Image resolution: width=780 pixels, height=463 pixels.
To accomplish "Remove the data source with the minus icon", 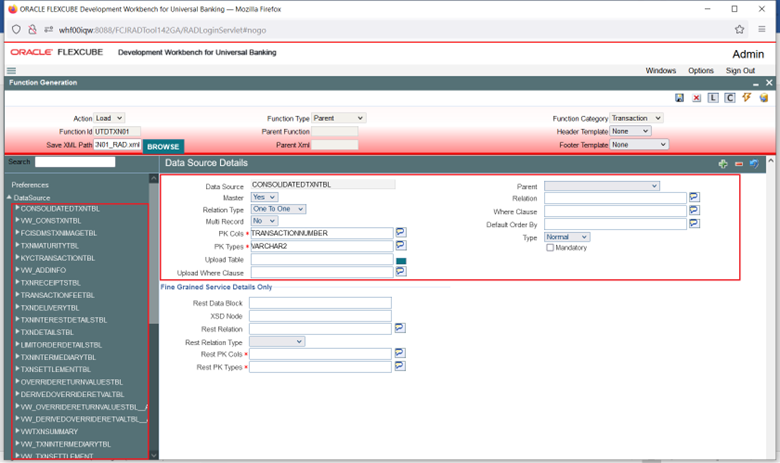I will coord(739,164).
